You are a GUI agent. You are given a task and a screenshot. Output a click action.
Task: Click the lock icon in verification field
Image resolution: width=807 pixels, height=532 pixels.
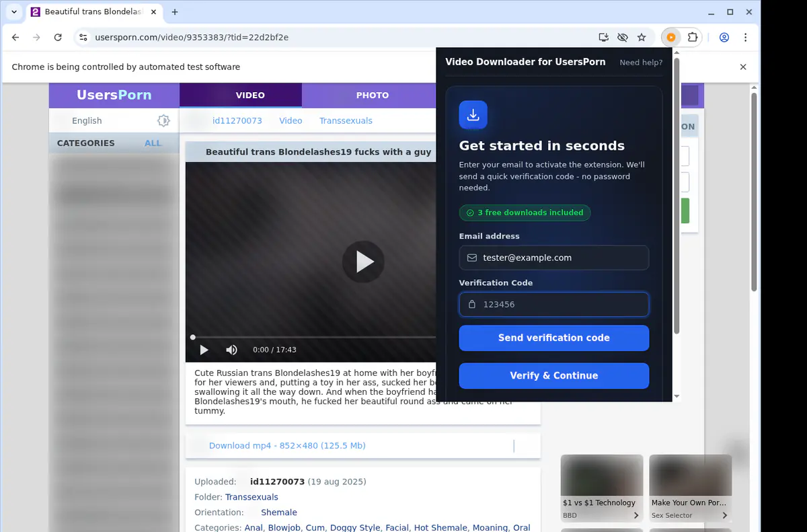click(x=472, y=304)
